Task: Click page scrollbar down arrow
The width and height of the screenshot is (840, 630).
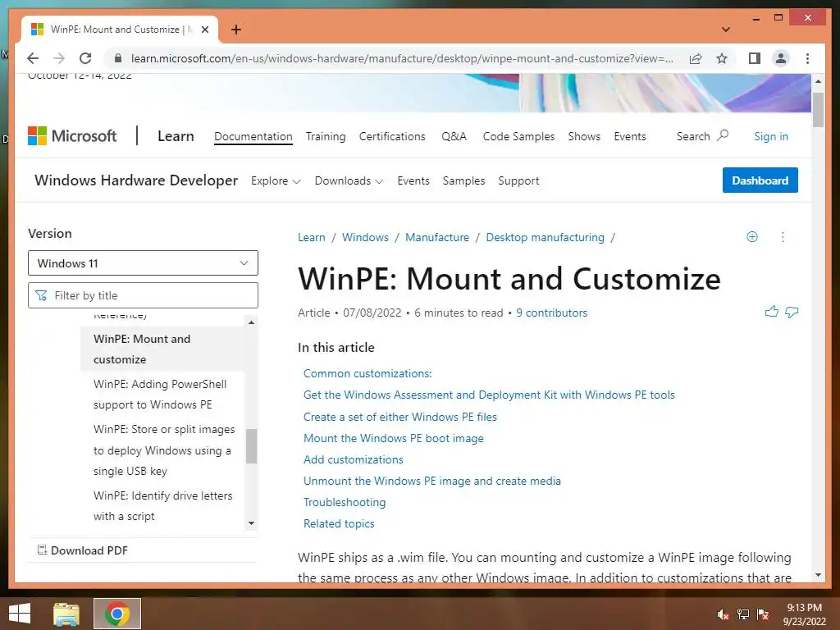Action: 818,575
